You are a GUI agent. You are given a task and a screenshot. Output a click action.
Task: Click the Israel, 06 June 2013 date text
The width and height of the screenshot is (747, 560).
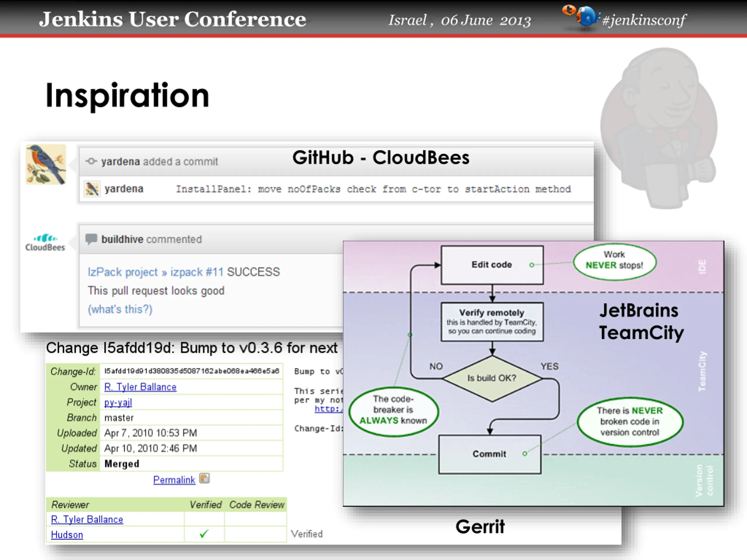[x=459, y=20]
